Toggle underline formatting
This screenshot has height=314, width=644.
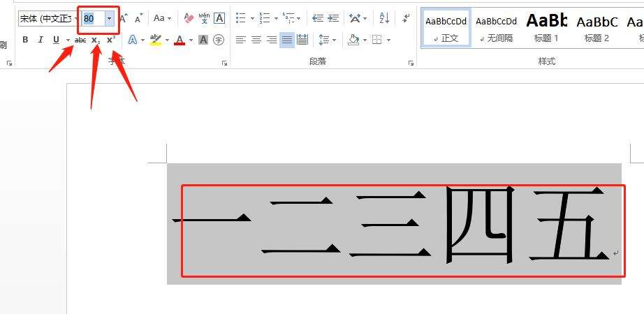point(57,40)
